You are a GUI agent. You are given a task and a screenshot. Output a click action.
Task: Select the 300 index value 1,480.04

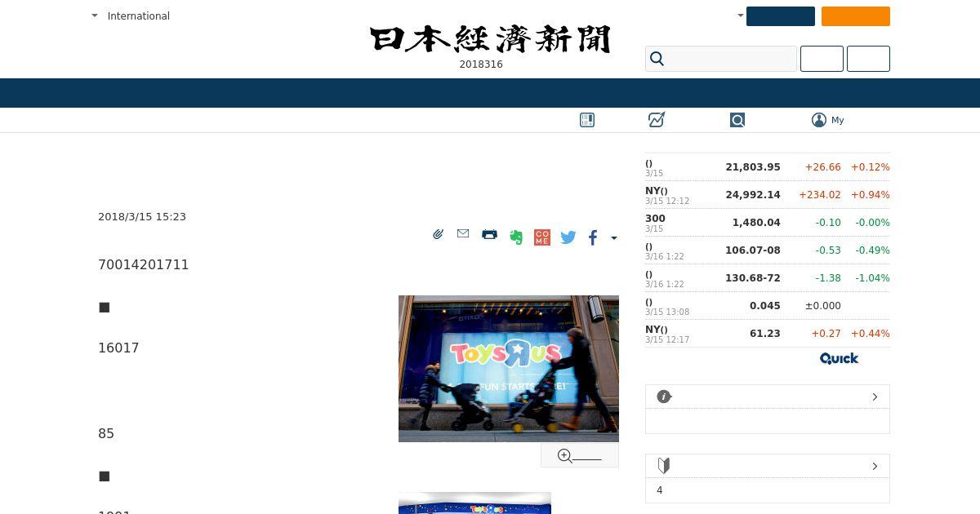(756, 223)
